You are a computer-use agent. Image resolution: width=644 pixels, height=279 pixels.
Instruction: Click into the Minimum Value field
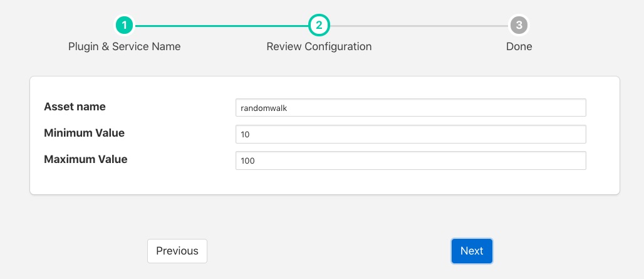click(x=410, y=134)
